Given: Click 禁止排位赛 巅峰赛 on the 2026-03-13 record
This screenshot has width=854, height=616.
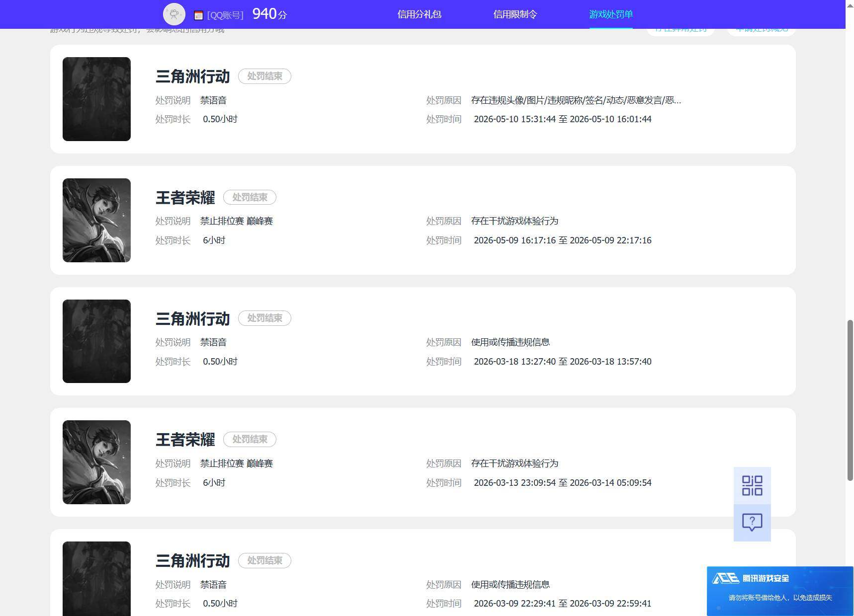Looking at the screenshot, I should pos(237,463).
